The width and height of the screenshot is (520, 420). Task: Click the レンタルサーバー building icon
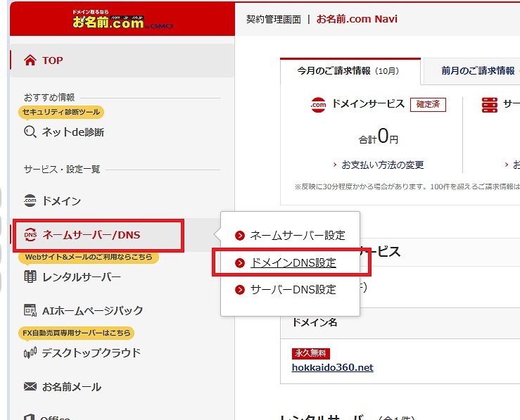pos(30,276)
